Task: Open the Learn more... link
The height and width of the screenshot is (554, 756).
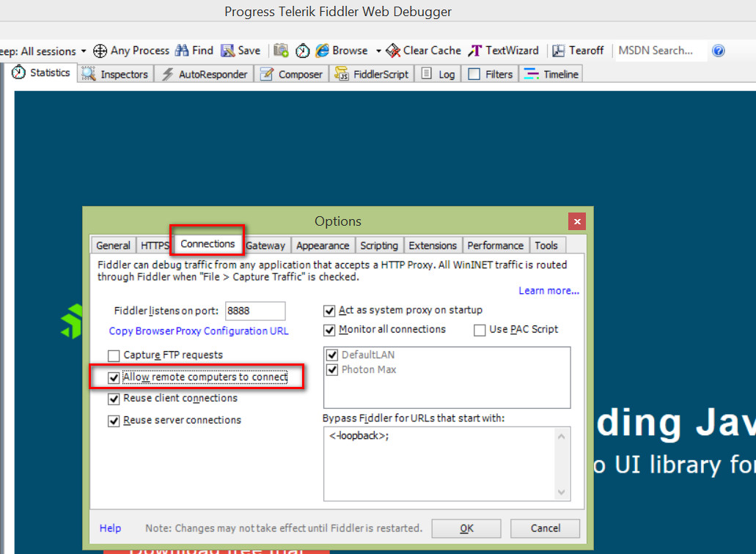Action: (x=548, y=290)
